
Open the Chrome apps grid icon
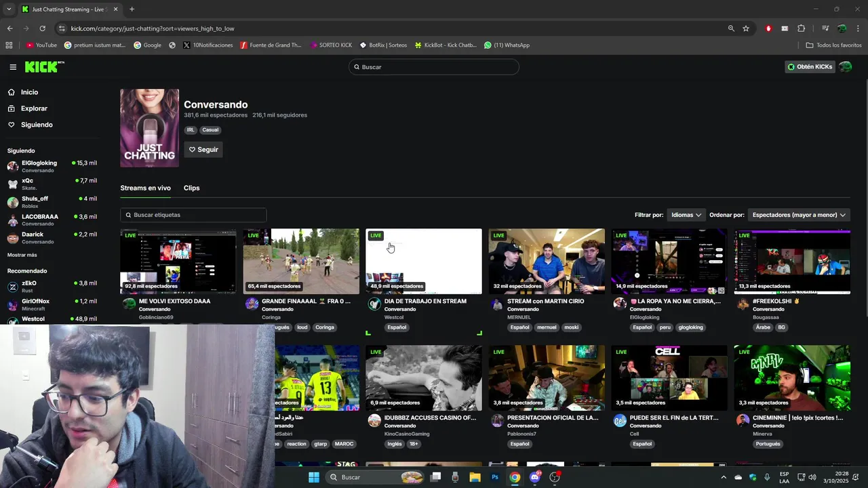(x=9, y=45)
